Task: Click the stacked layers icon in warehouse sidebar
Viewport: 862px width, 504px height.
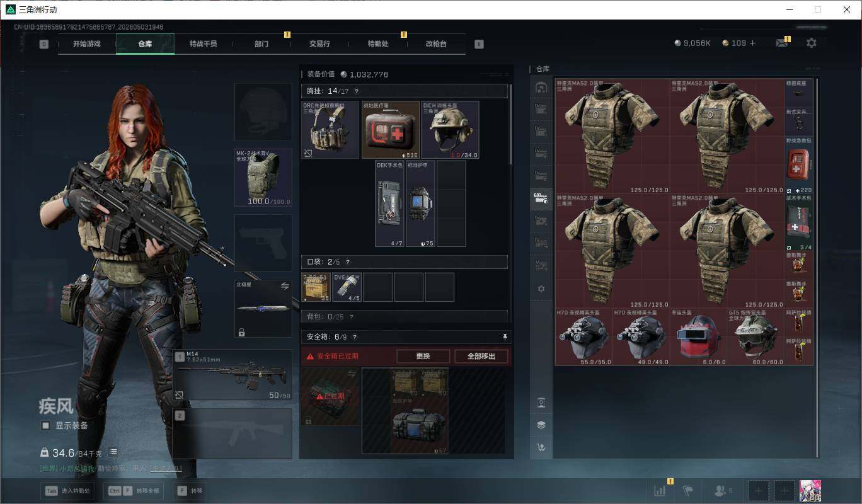Action: [x=541, y=425]
